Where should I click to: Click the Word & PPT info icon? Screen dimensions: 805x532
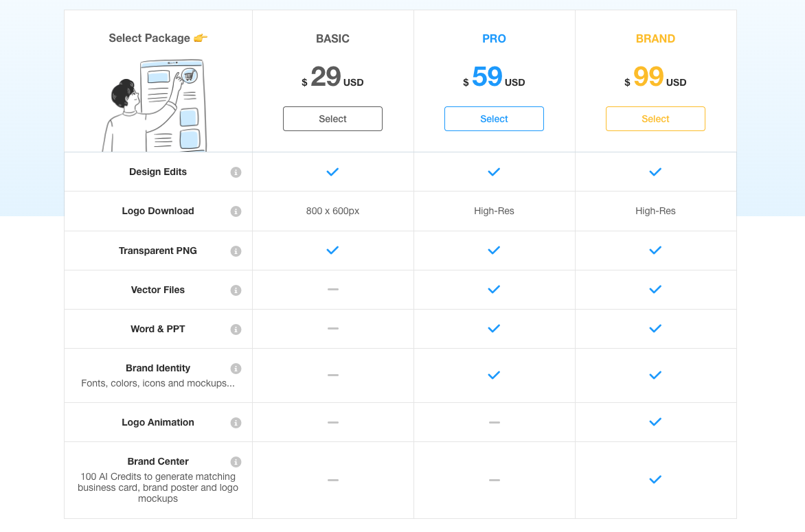(x=236, y=329)
